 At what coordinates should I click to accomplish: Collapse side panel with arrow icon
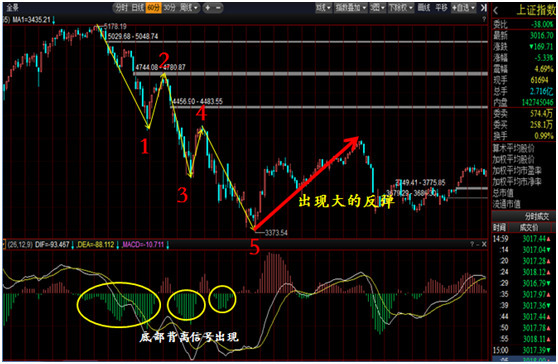pyautogui.click(x=483, y=7)
